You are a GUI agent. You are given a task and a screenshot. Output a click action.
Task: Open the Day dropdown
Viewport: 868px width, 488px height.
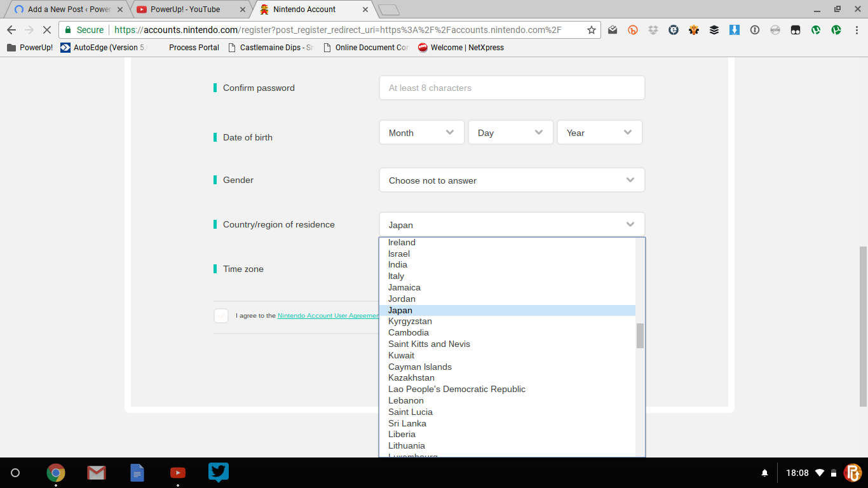(510, 133)
